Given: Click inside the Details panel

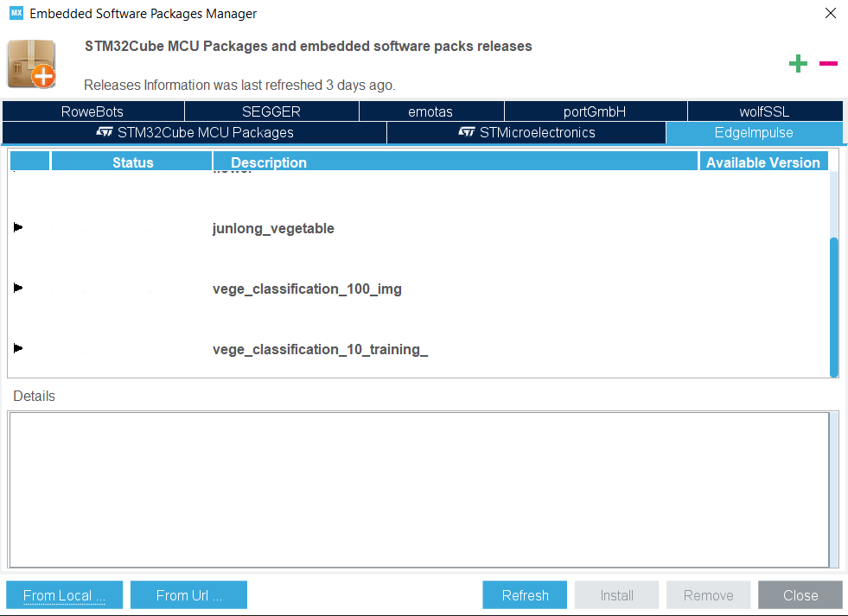Looking at the screenshot, I should [x=419, y=488].
